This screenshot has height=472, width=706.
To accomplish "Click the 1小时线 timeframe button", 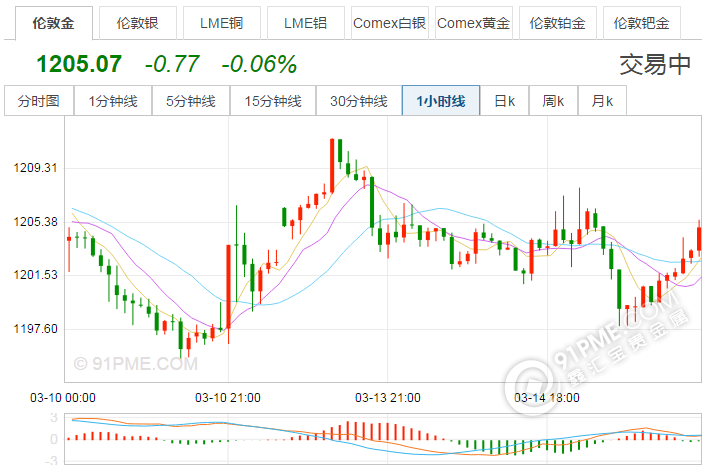I will pos(441,101).
